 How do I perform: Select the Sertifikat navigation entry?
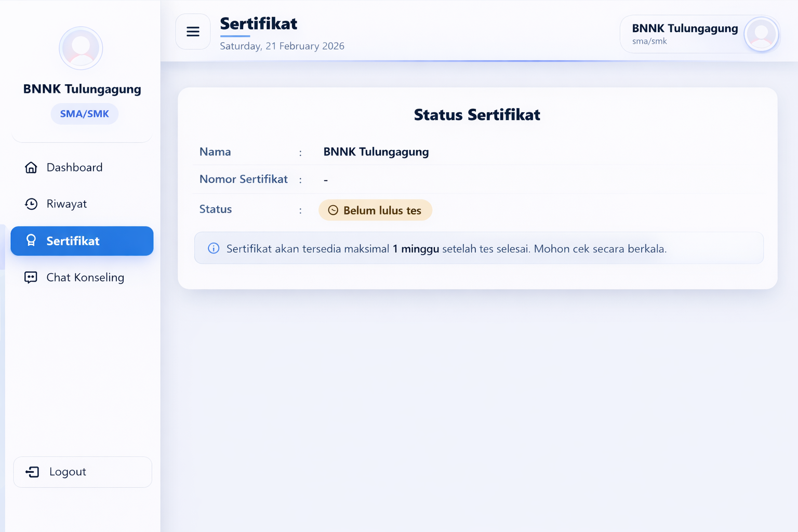click(x=73, y=241)
